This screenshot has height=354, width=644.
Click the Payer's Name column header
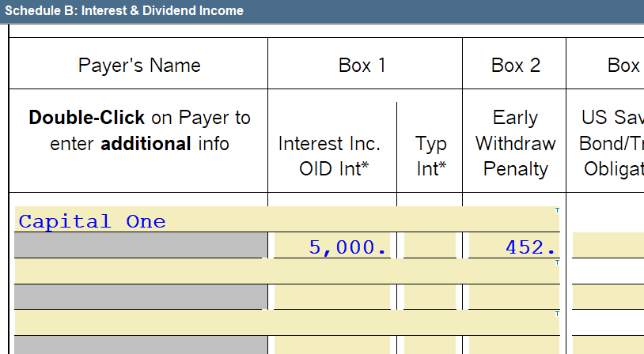coord(139,65)
